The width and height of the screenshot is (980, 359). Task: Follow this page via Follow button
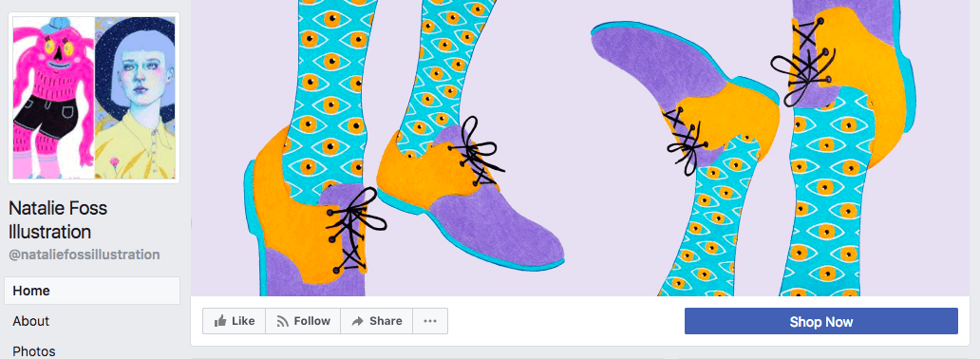(303, 321)
